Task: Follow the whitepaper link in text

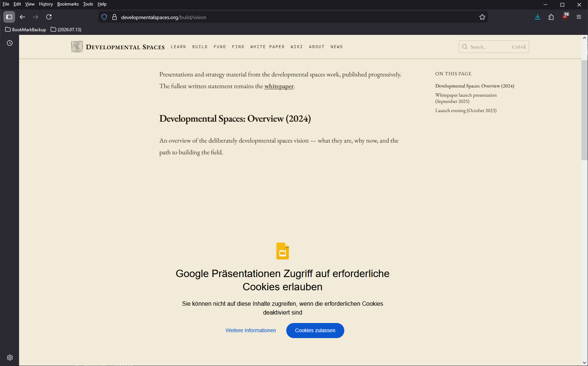Action: click(279, 86)
